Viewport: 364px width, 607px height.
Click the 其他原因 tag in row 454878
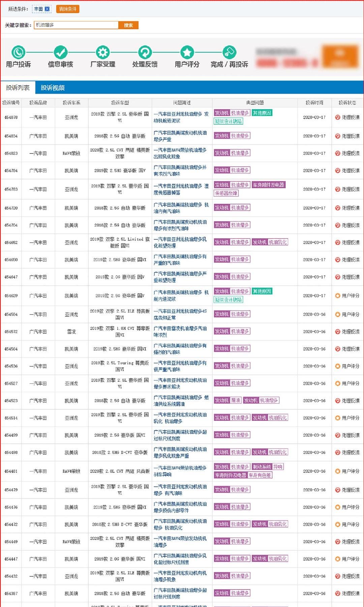(x=262, y=113)
